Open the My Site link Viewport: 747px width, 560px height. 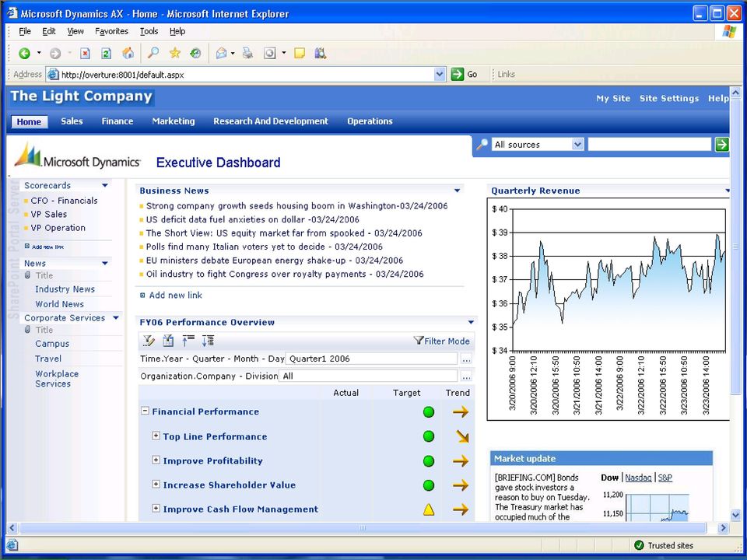613,99
